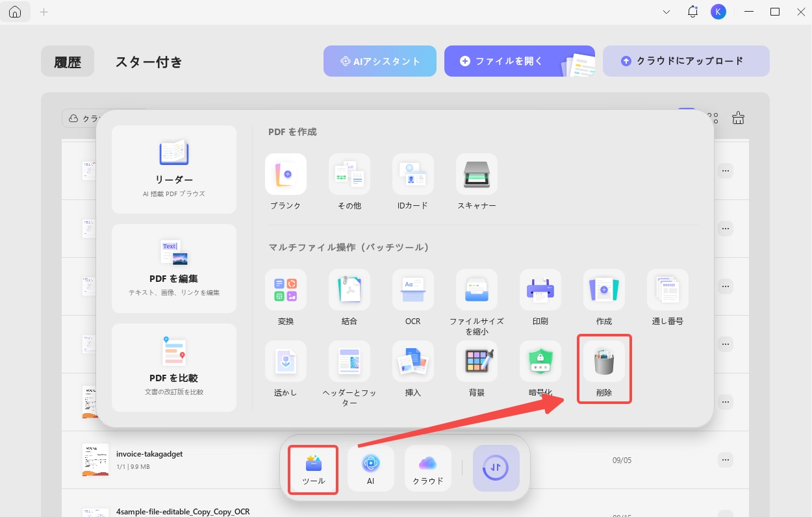The height and width of the screenshot is (517, 812).
Task: Switch to the スター付き tab
Action: (x=149, y=62)
